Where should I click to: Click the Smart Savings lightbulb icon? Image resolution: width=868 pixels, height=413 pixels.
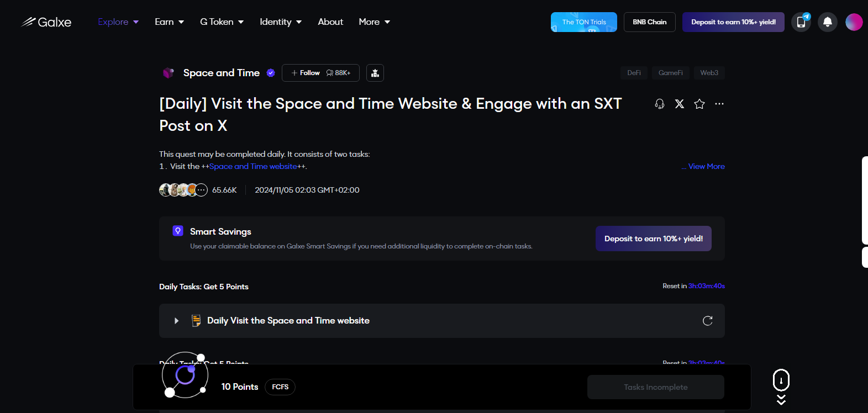tap(178, 231)
